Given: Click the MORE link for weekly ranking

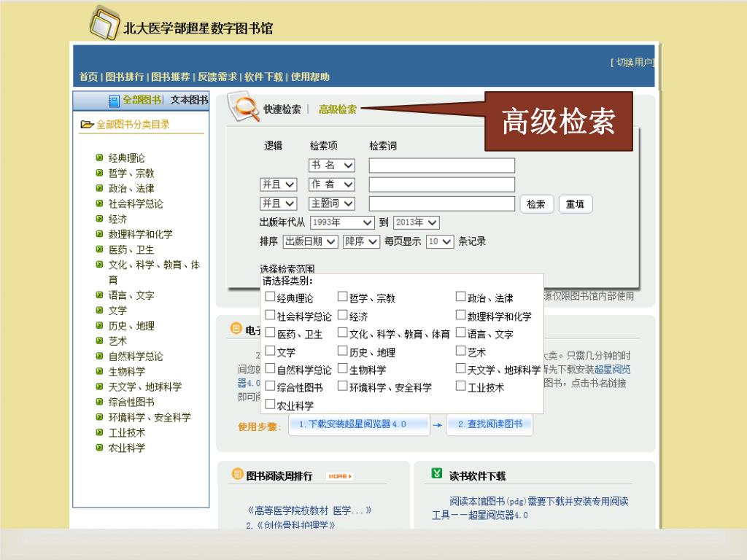Looking at the screenshot, I should click(340, 476).
